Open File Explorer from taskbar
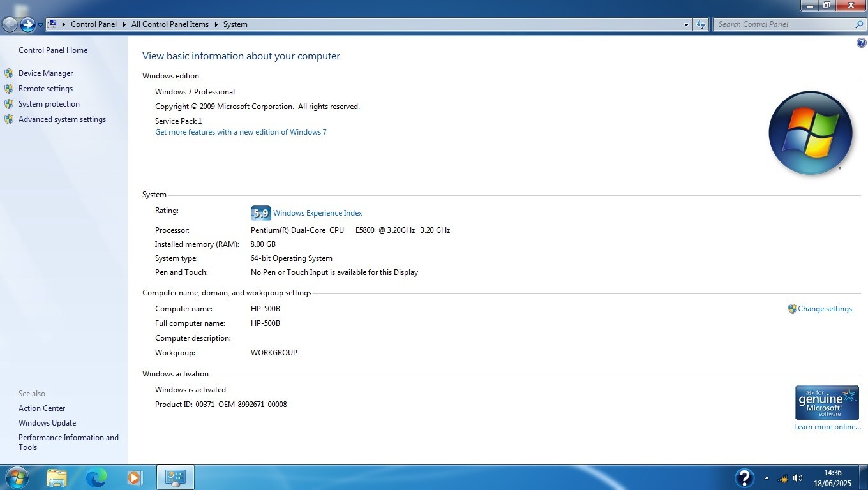 pos(57,477)
